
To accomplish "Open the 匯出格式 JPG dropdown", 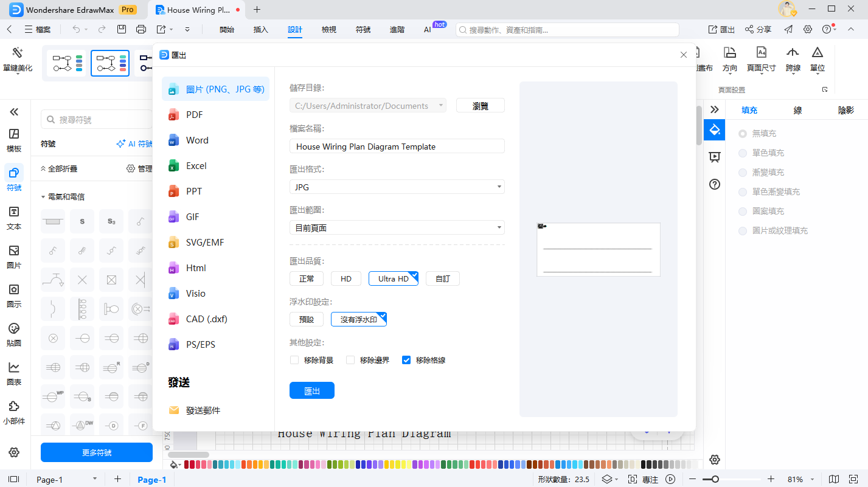I will coord(397,187).
